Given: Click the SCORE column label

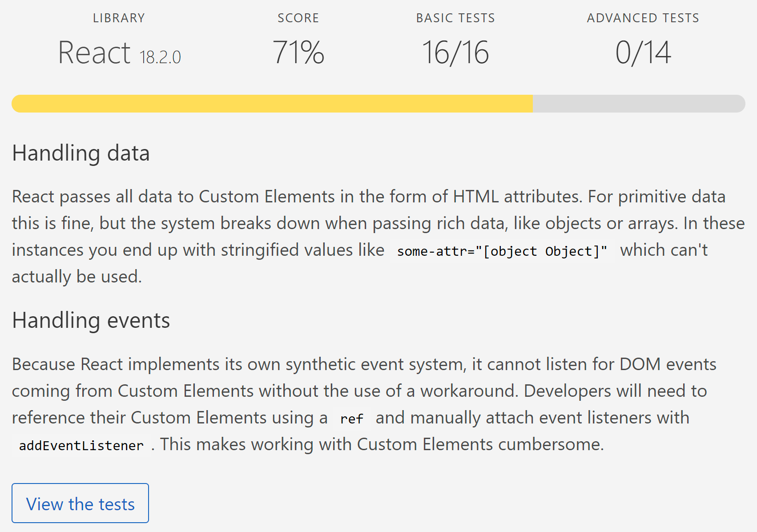Looking at the screenshot, I should pyautogui.click(x=298, y=18).
